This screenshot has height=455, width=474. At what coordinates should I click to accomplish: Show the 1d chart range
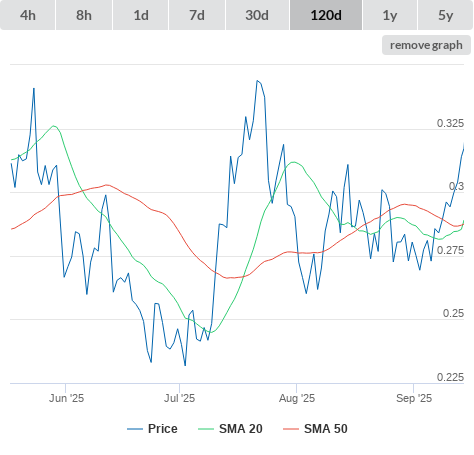[141, 15]
